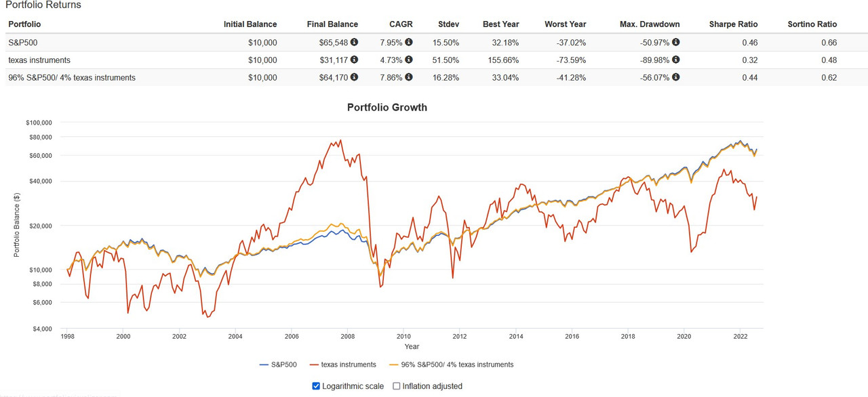Select the texas instruments table row
Image resolution: width=868 pixels, height=397 pixels.
click(434, 60)
